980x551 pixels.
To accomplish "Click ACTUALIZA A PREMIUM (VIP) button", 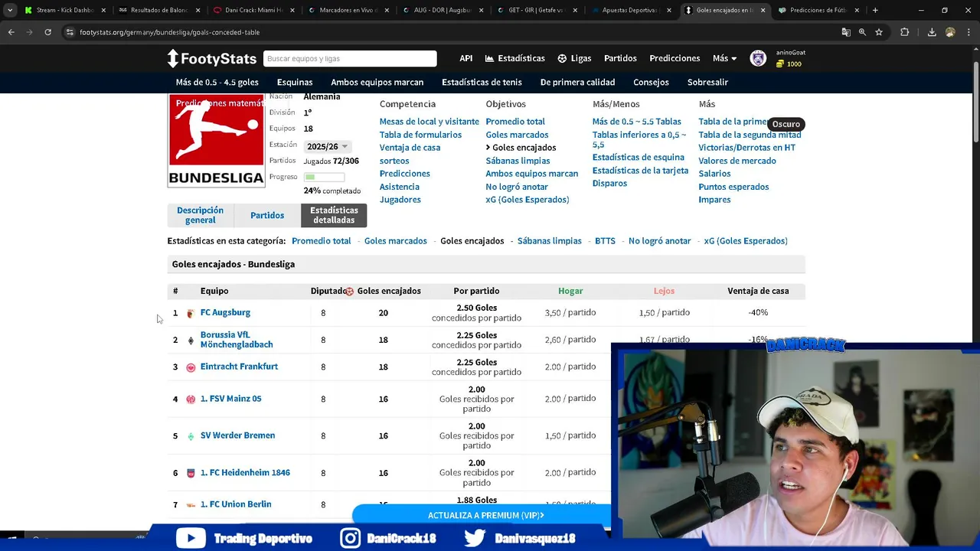I will pos(485,515).
